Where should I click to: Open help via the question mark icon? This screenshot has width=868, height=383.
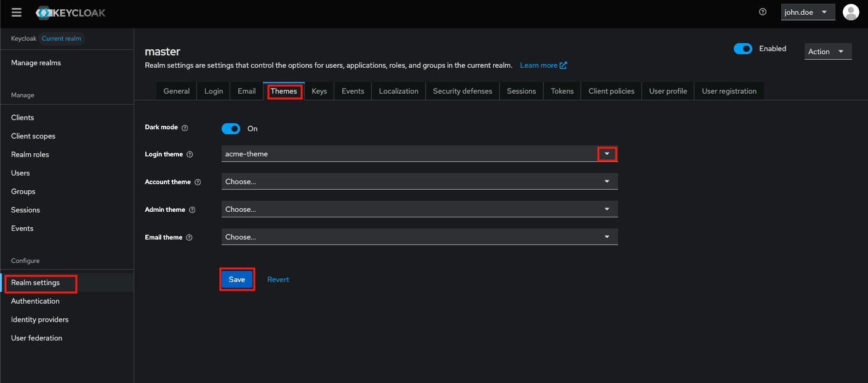762,12
